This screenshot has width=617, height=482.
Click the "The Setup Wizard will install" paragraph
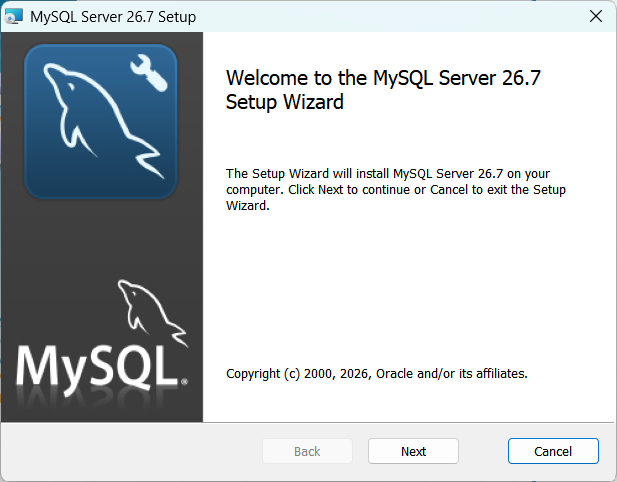395,189
